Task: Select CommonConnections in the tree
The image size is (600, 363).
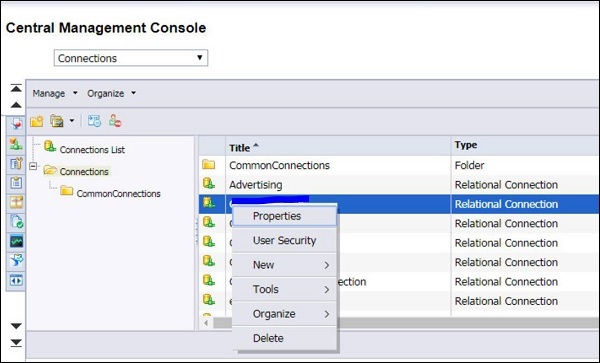Action: (118, 194)
